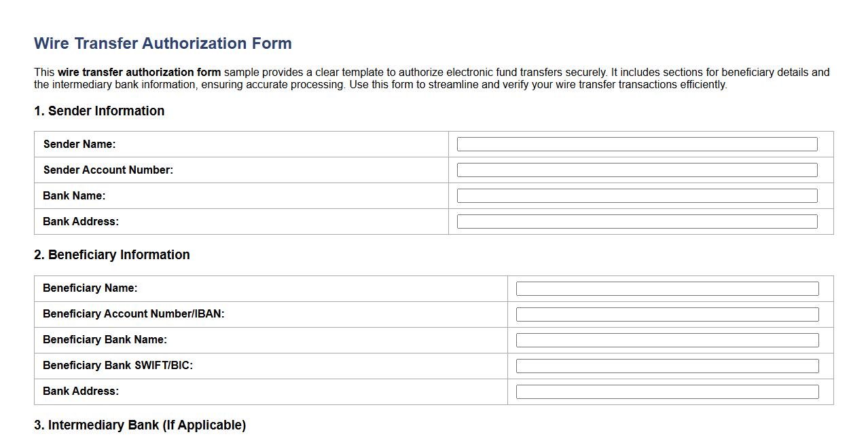
Task: Click the Sender Name input field
Action: [x=636, y=144]
